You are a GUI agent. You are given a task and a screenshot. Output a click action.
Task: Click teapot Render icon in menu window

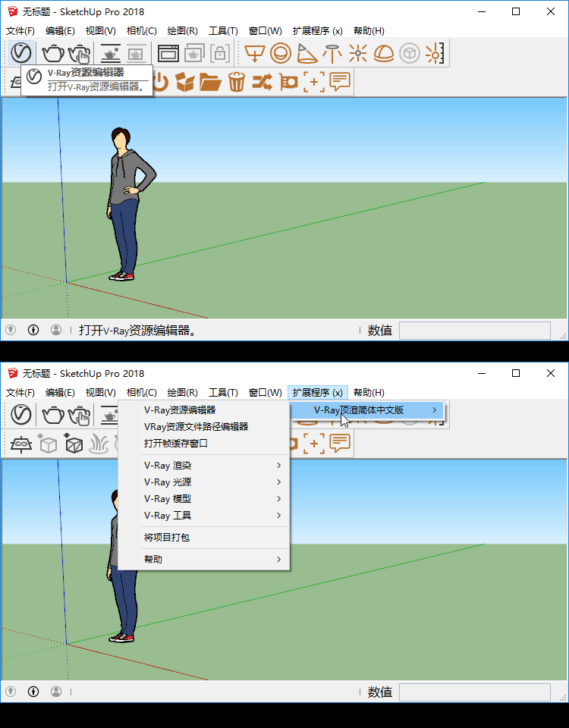(x=53, y=415)
